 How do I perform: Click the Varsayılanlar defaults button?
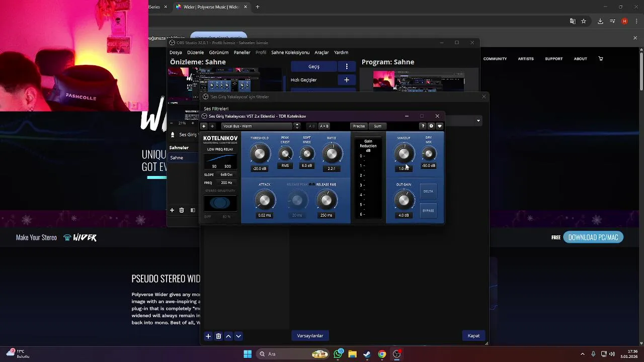[310, 336]
